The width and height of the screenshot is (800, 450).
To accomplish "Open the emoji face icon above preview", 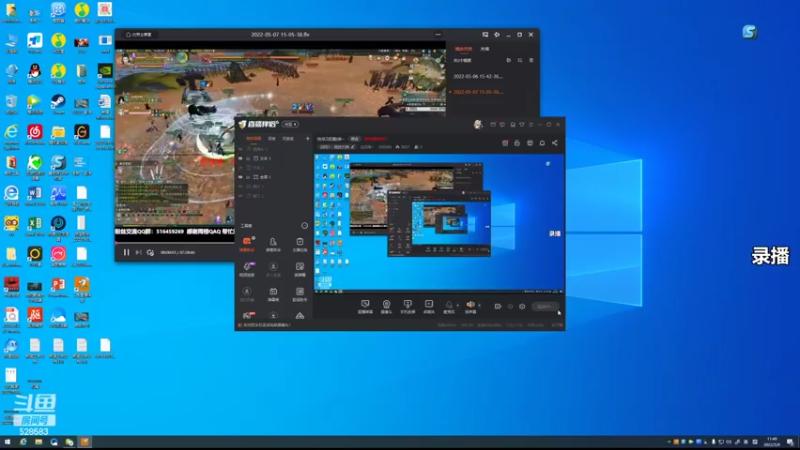I will tap(530, 143).
